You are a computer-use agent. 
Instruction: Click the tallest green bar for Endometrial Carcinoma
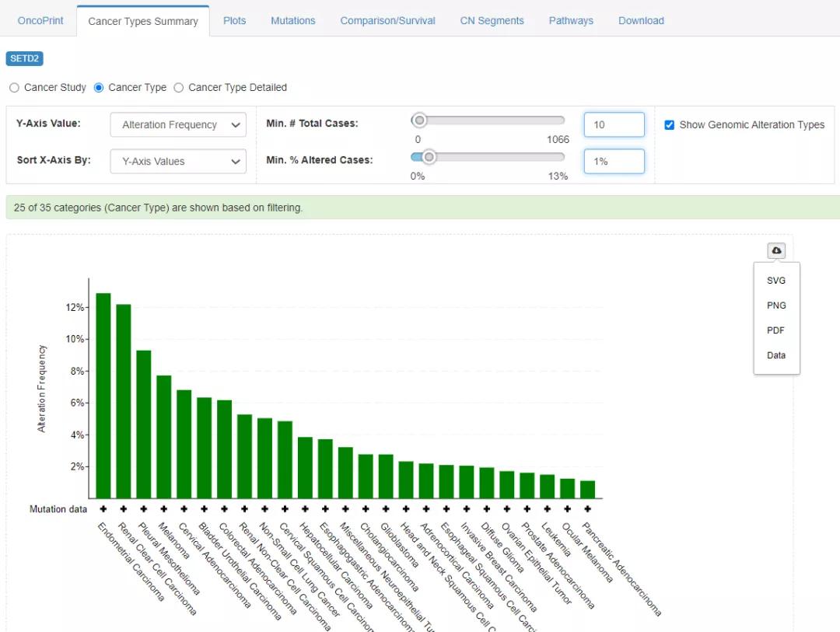tap(103, 395)
